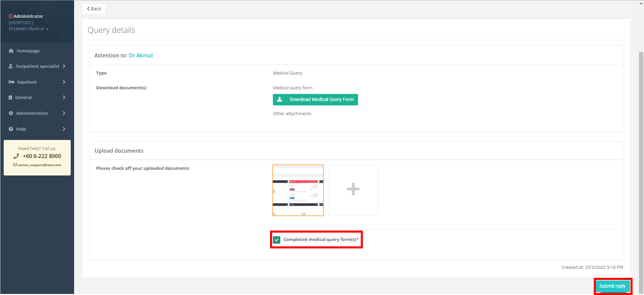Click the Administrator user name
This screenshot has height=295, width=644.
28,16
